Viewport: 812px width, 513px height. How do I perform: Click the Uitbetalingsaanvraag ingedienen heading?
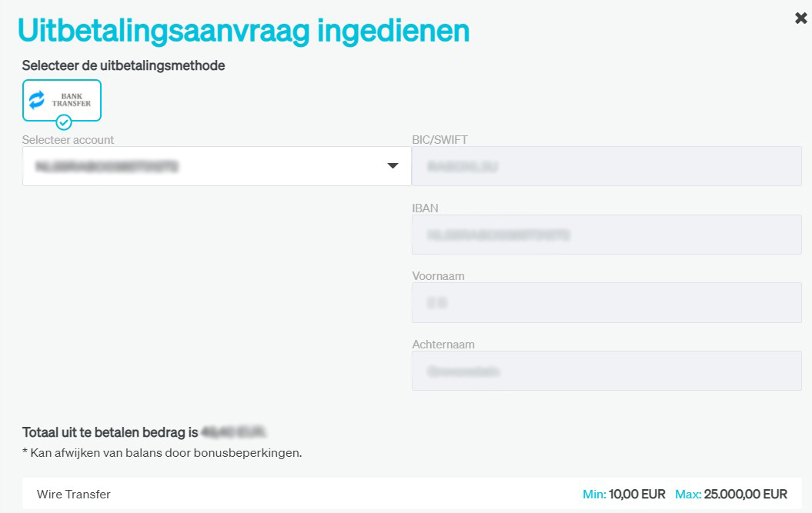pyautogui.click(x=243, y=31)
